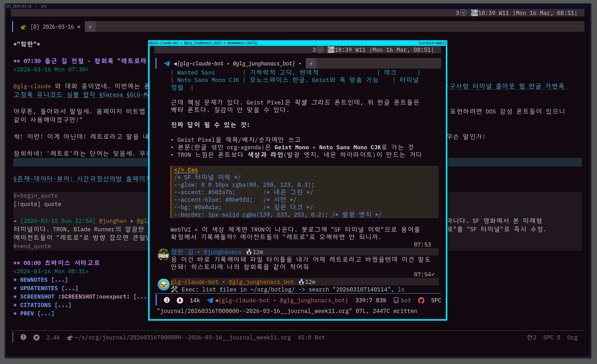Click the window number 1 badge in the bottom modeline
The width and height of the screenshot is (597, 364).
click(23, 338)
